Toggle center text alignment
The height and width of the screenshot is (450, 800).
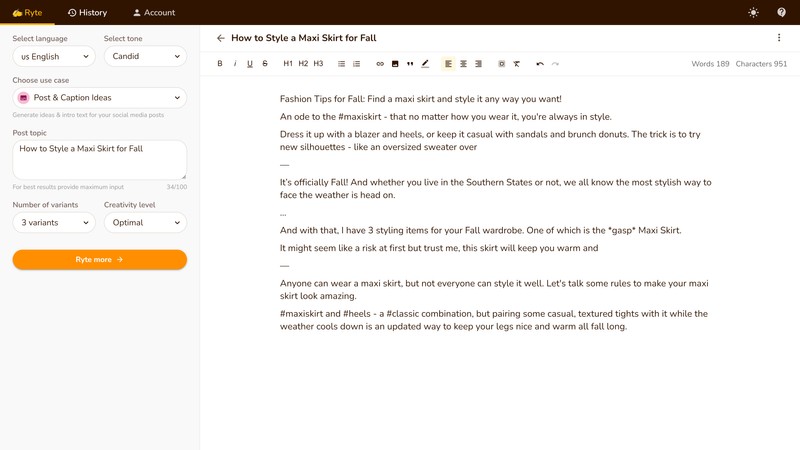coord(463,64)
